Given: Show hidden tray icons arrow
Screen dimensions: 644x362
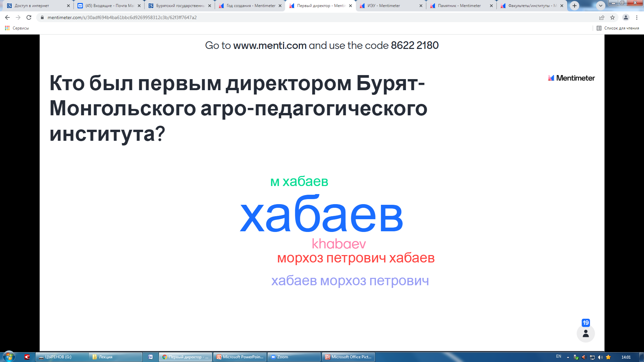Looking at the screenshot, I should 568,357.
